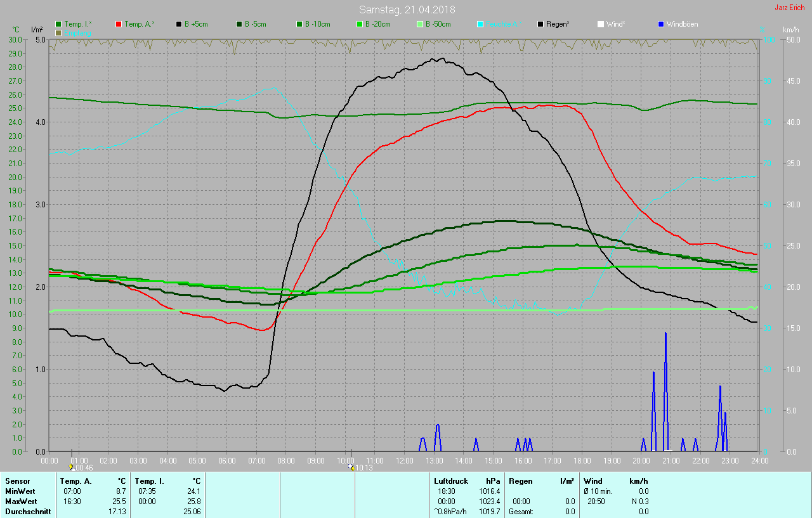Click the B -10cm legend square
This screenshot has width=812, height=518.
tap(300, 24)
